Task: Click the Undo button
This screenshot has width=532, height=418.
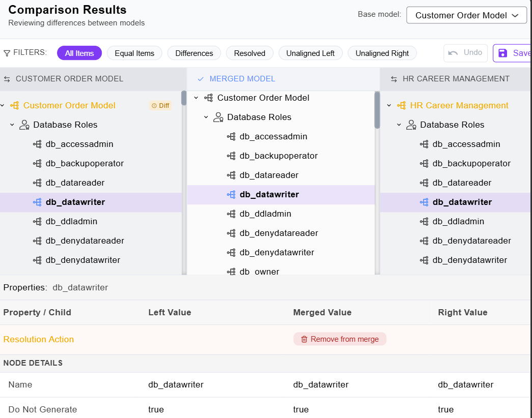Action: pyautogui.click(x=465, y=53)
